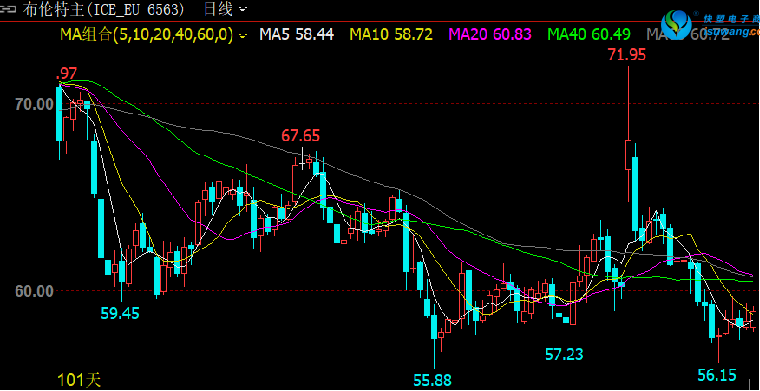Click the 71.95 high price label

[x=628, y=55]
